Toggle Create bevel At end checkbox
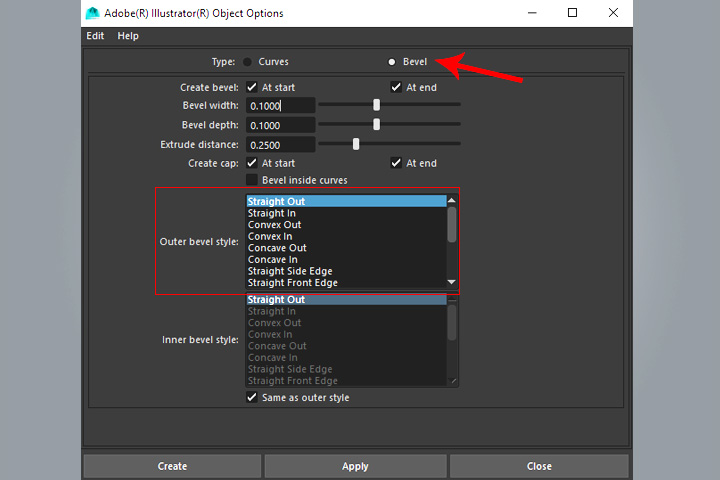 (x=397, y=87)
